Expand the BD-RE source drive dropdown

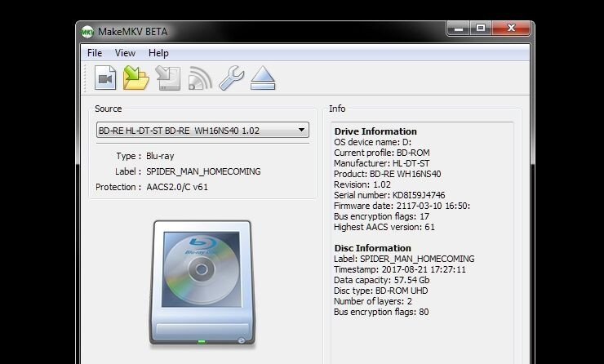click(x=202, y=131)
